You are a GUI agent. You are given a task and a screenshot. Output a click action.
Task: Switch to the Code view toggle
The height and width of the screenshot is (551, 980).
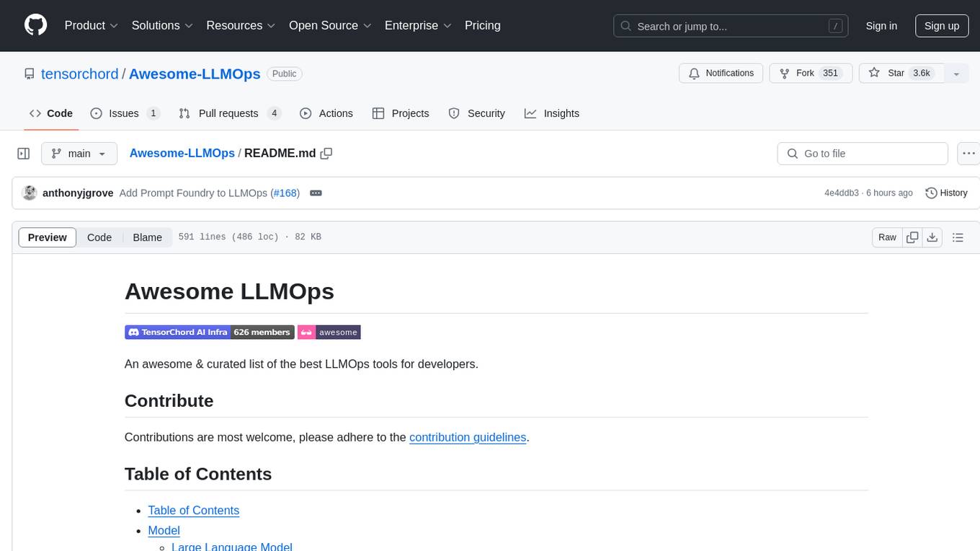coord(99,237)
